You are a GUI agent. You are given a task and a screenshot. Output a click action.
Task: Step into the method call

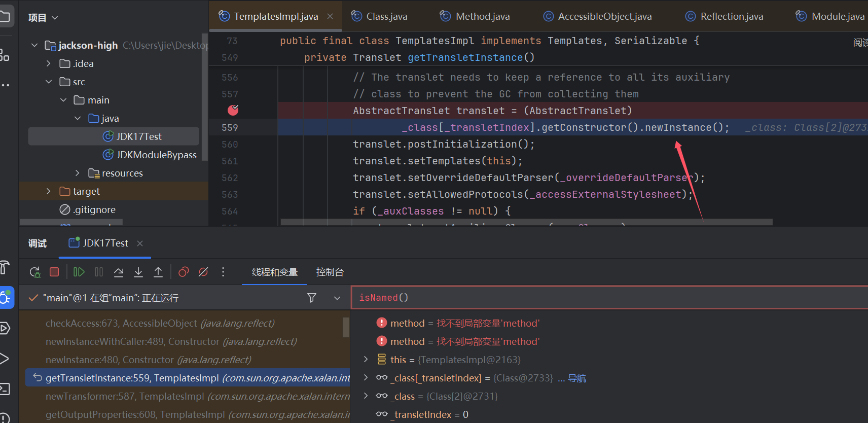138,272
